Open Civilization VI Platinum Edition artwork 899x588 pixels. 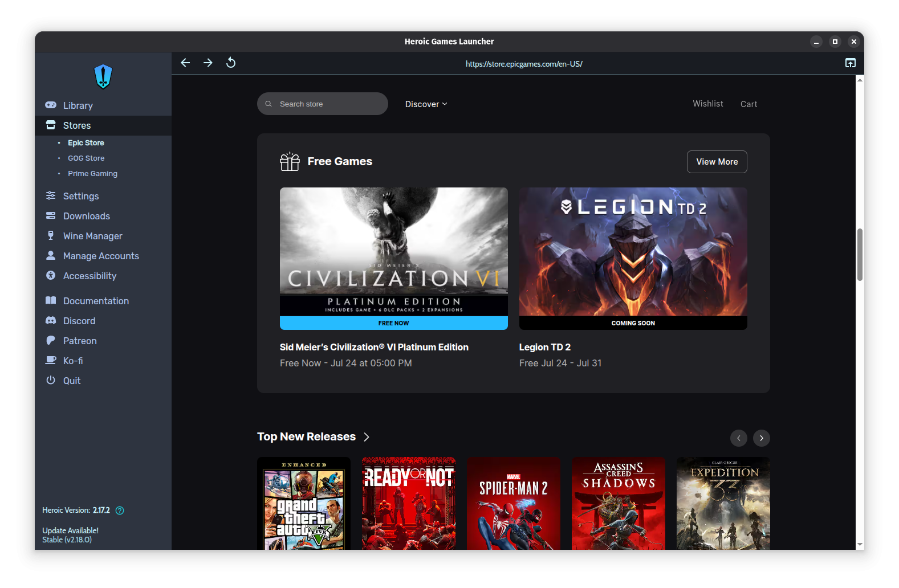tap(394, 252)
